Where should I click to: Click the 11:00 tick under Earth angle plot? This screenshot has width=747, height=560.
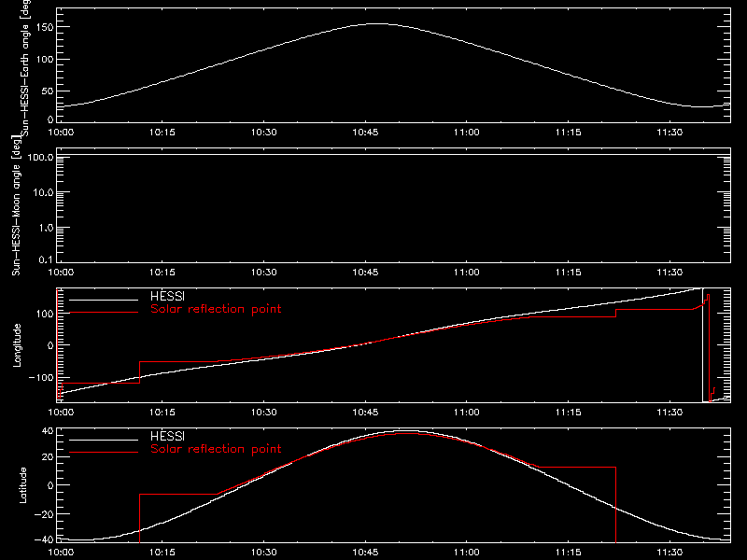(x=467, y=133)
